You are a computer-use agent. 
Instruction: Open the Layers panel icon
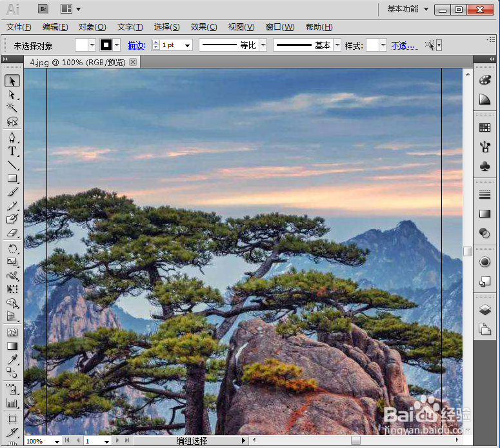(x=485, y=309)
